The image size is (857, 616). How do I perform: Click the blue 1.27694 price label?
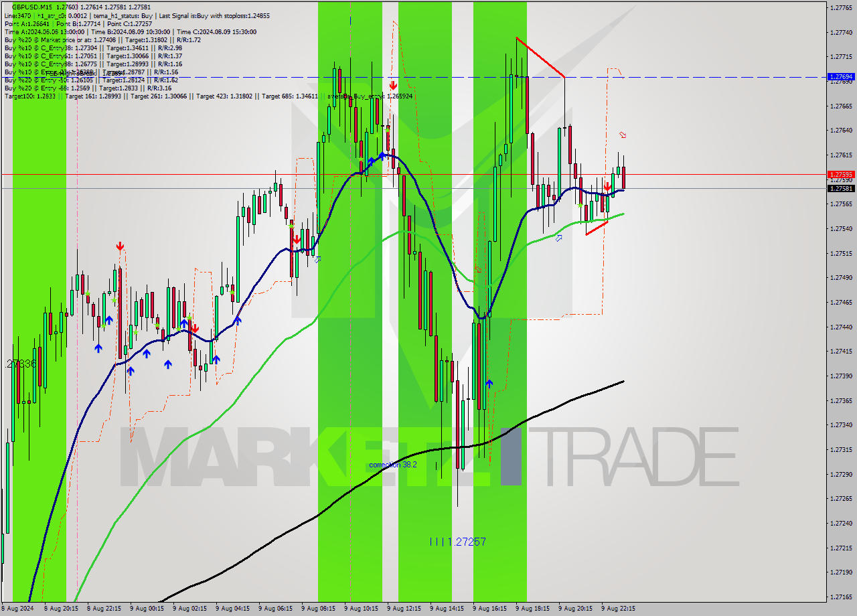(x=841, y=77)
